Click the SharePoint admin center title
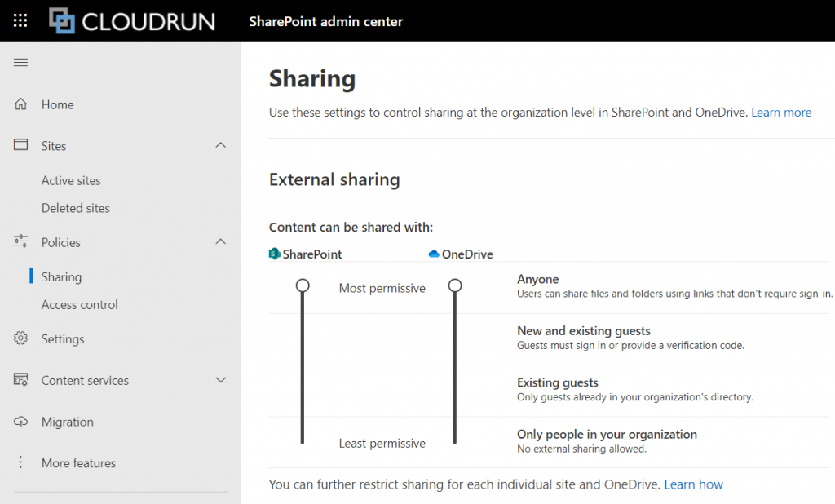Screen dimensions: 835x504 (x=325, y=21)
